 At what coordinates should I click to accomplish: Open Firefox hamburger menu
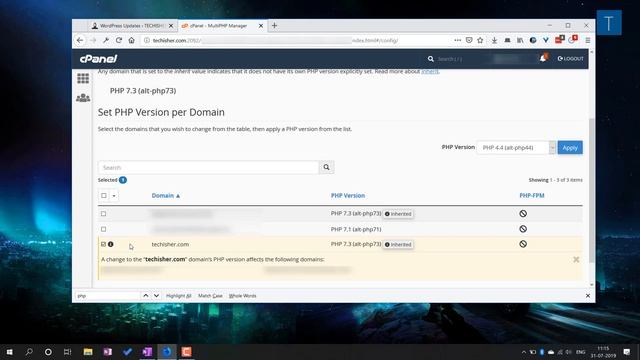coord(588,40)
